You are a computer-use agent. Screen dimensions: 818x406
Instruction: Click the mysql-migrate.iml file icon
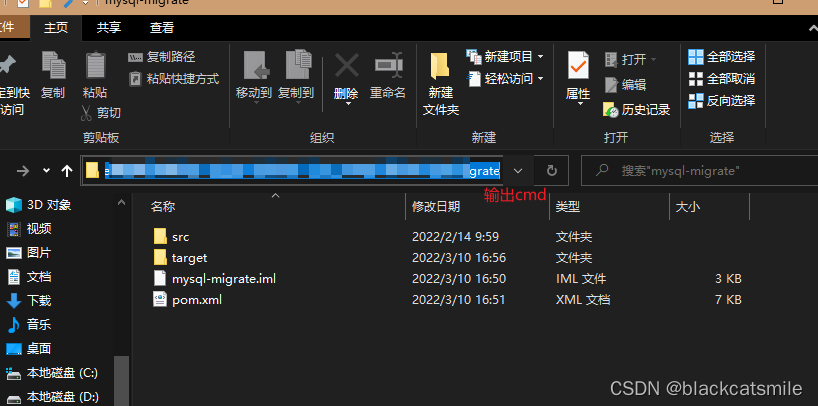tap(160, 278)
